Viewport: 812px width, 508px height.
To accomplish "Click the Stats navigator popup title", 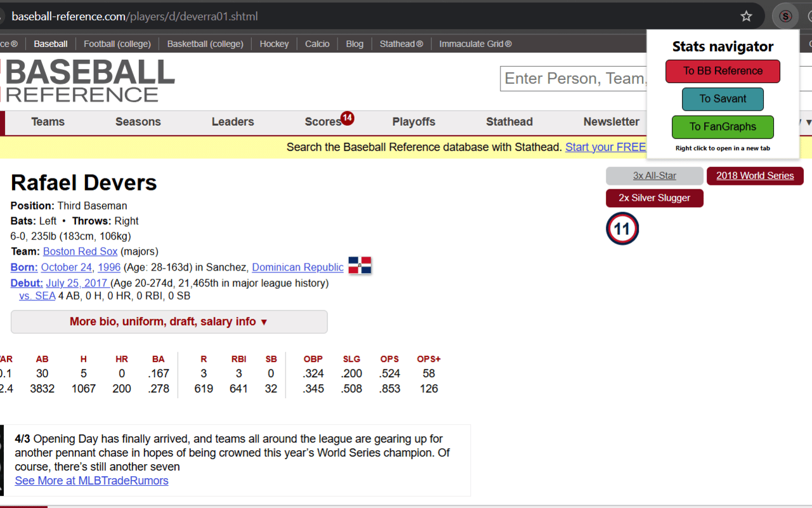I will (x=723, y=46).
